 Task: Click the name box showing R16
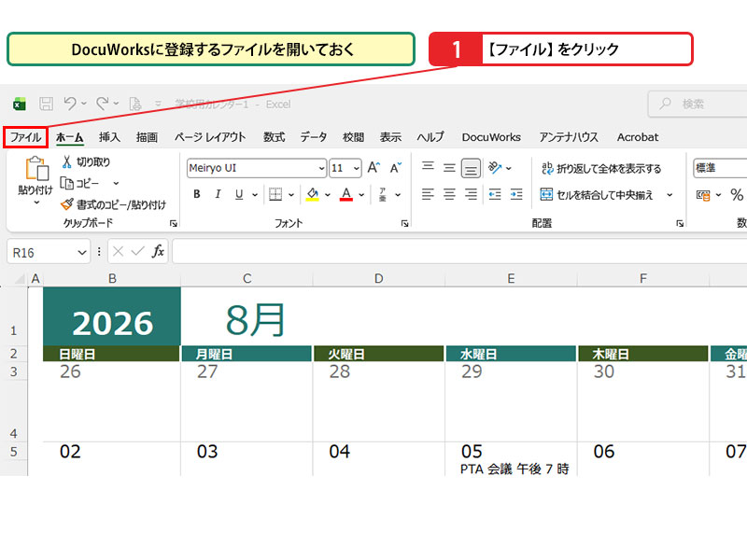[x=49, y=252]
